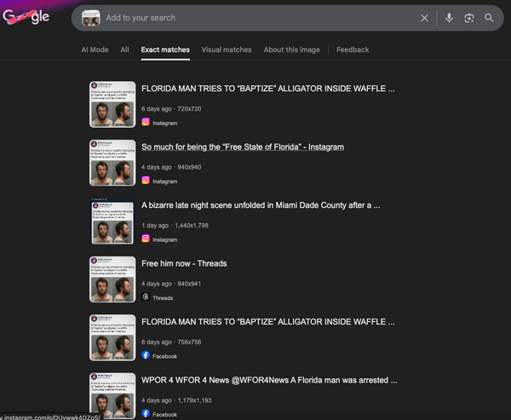Image resolution: width=511 pixels, height=420 pixels.
Task: Switch to the All tab
Action: tap(124, 49)
